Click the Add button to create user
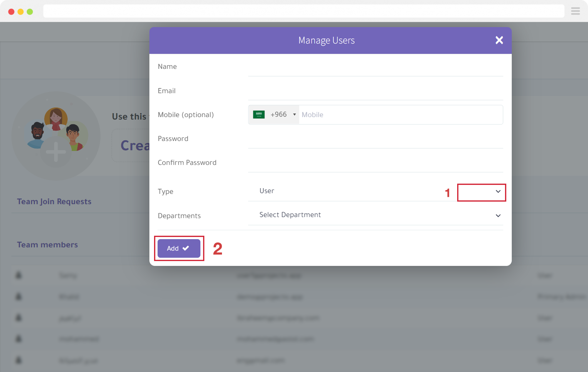Viewport: 588px width, 372px height. click(x=178, y=248)
